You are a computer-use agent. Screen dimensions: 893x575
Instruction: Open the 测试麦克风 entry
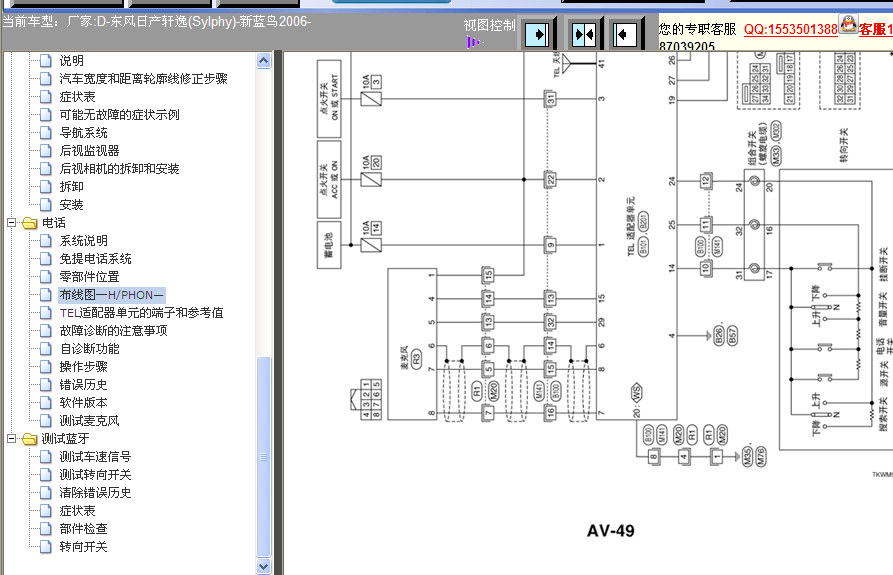pos(89,421)
